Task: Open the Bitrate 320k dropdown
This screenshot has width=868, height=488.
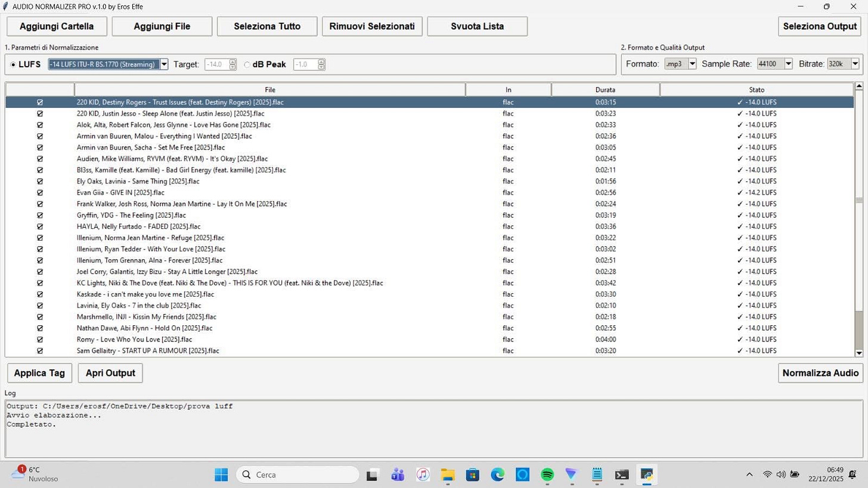Action: 855,64
